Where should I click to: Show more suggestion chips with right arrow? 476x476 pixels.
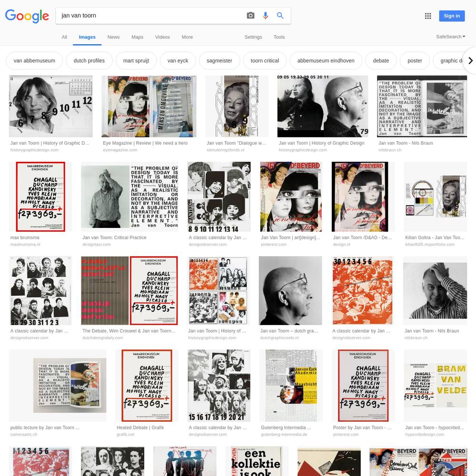(470, 61)
